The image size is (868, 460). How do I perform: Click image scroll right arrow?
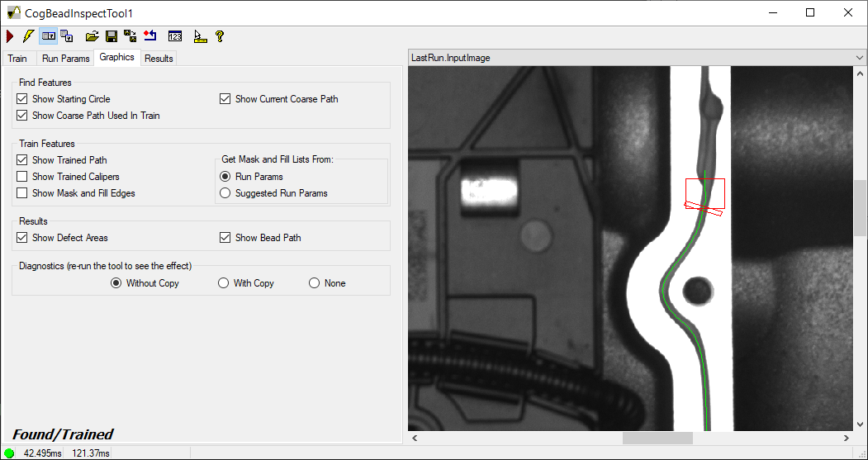pyautogui.click(x=847, y=438)
